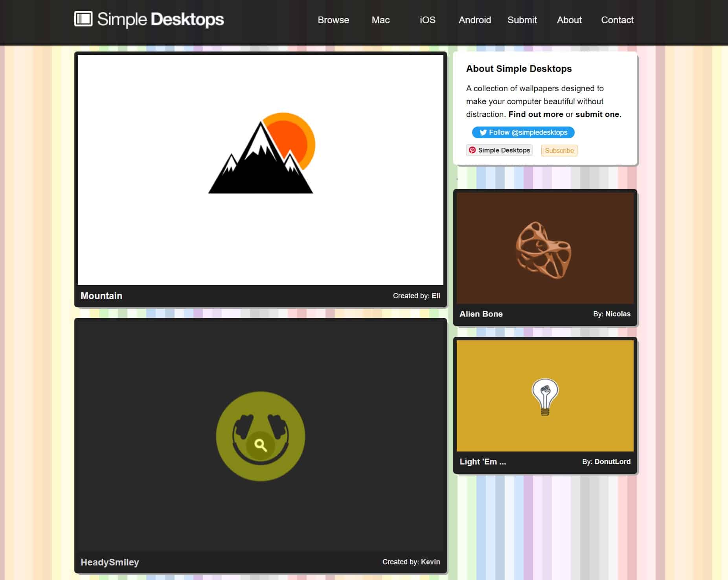Open the Browse menu item
This screenshot has height=580, width=728.
point(333,20)
